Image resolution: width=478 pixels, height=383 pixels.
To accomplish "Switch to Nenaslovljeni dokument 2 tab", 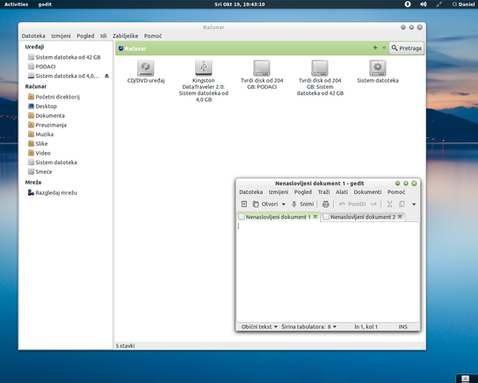I will [363, 217].
